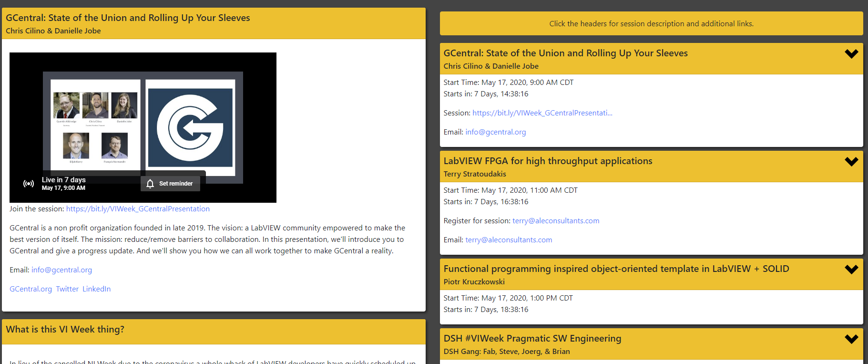Click LabVIEW FPGA for high throughput header
Image resolution: width=868 pixels, height=364 pixels.
(x=548, y=161)
